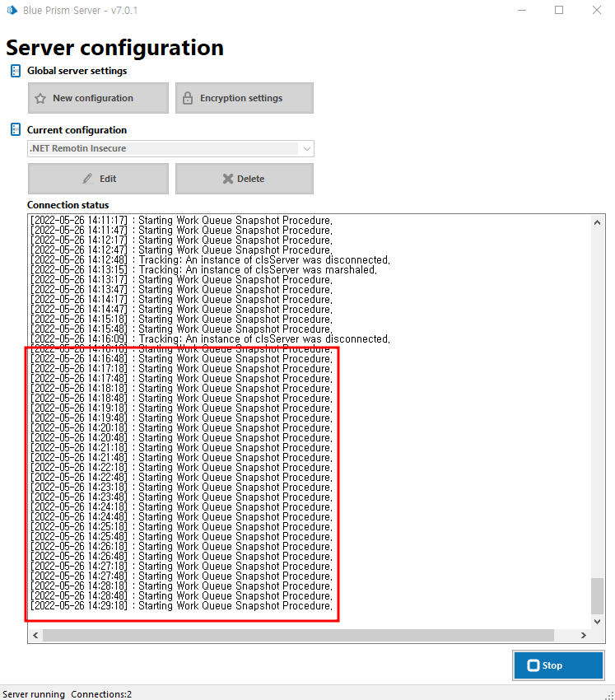Click log entry at 14:16:09 clsServer disconnected
Screen dimensions: 615x700
click(x=210, y=338)
